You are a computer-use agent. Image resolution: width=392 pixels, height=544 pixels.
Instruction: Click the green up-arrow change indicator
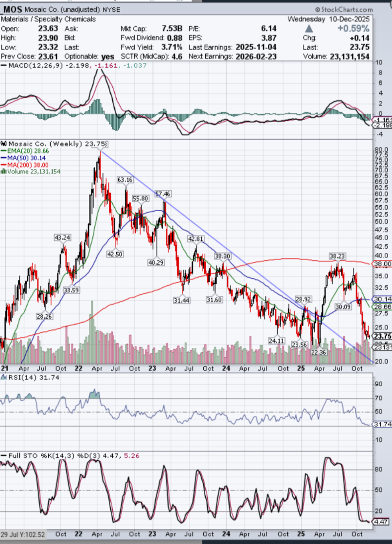pos(309,28)
